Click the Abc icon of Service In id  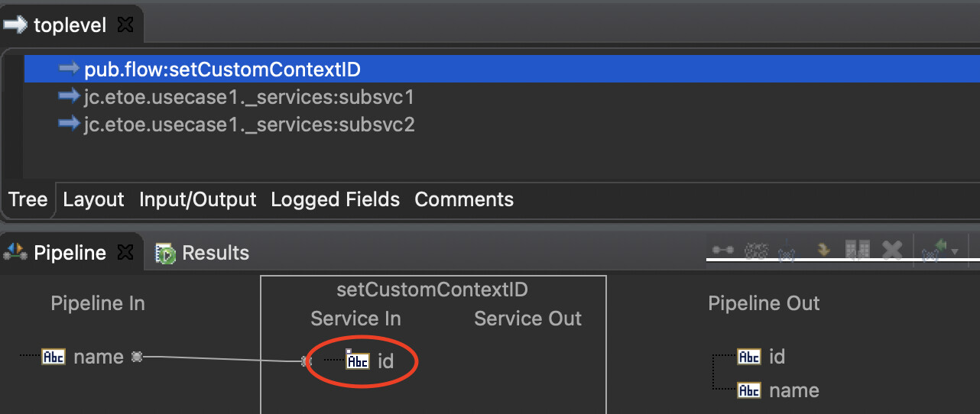[x=358, y=361]
